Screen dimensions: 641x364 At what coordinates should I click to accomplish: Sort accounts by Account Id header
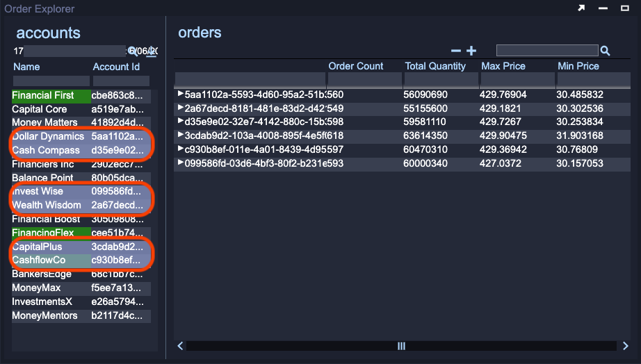tap(116, 67)
